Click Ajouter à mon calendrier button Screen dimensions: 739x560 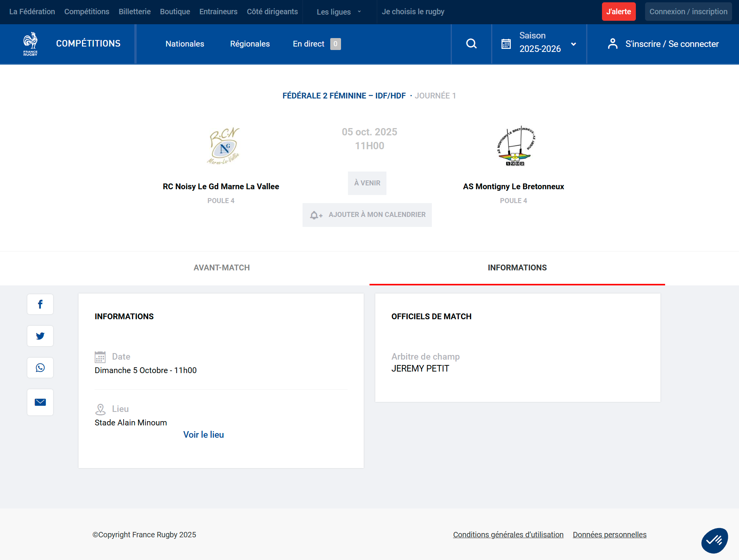click(x=367, y=215)
